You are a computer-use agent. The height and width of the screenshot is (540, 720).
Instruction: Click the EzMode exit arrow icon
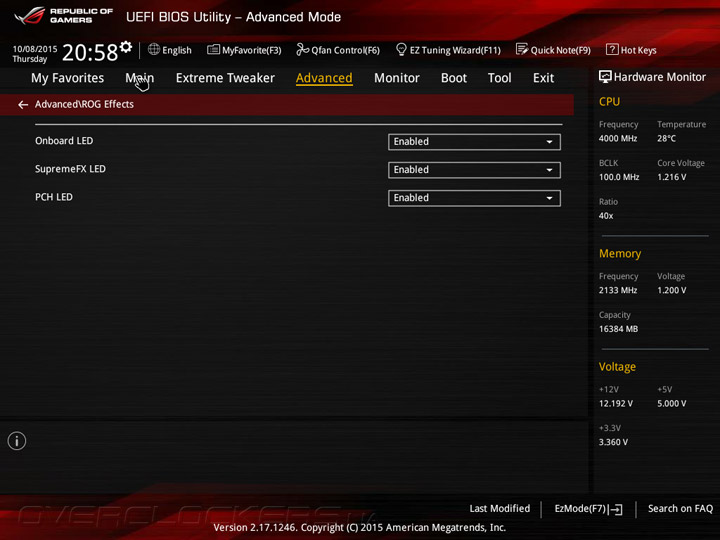[616, 509]
